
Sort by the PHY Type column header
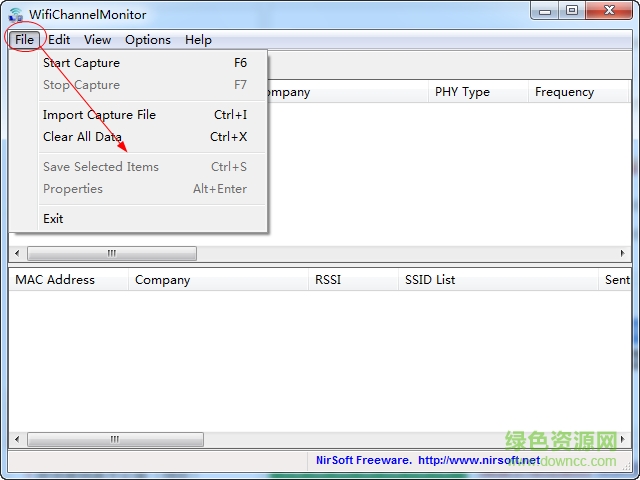[x=462, y=92]
